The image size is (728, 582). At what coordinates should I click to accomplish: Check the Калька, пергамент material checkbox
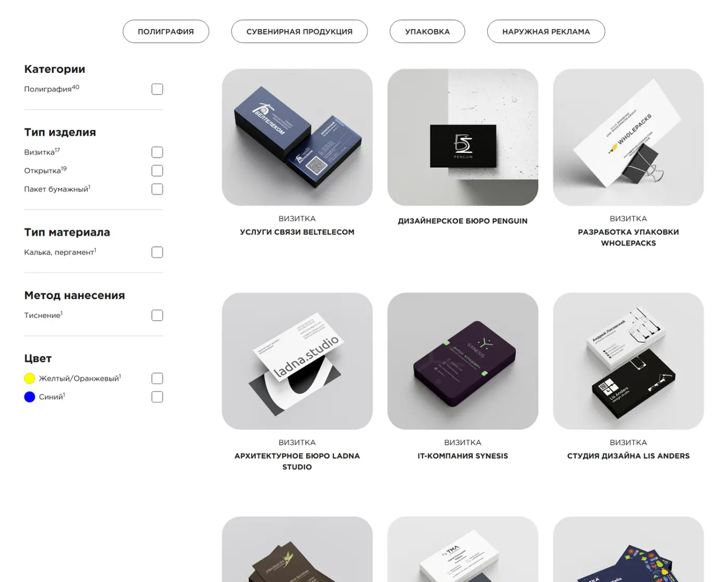(x=157, y=253)
